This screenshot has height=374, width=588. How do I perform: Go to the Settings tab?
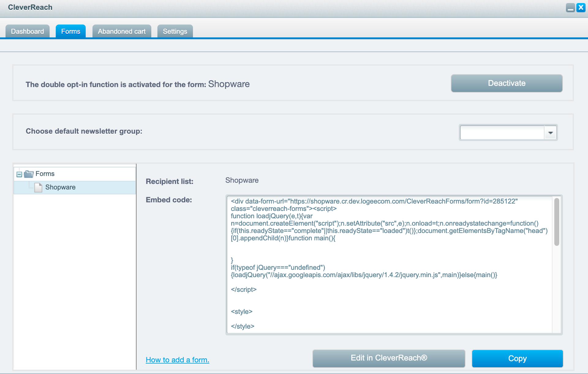click(175, 32)
